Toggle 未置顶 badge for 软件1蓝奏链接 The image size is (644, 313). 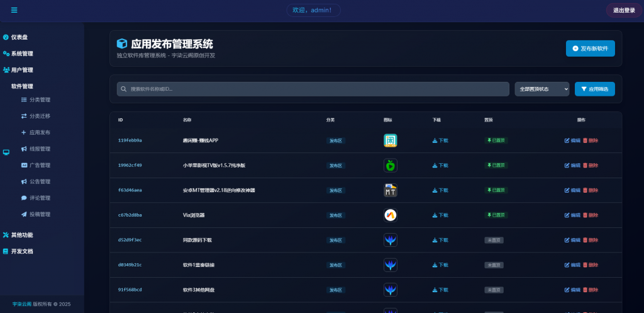[x=494, y=265]
